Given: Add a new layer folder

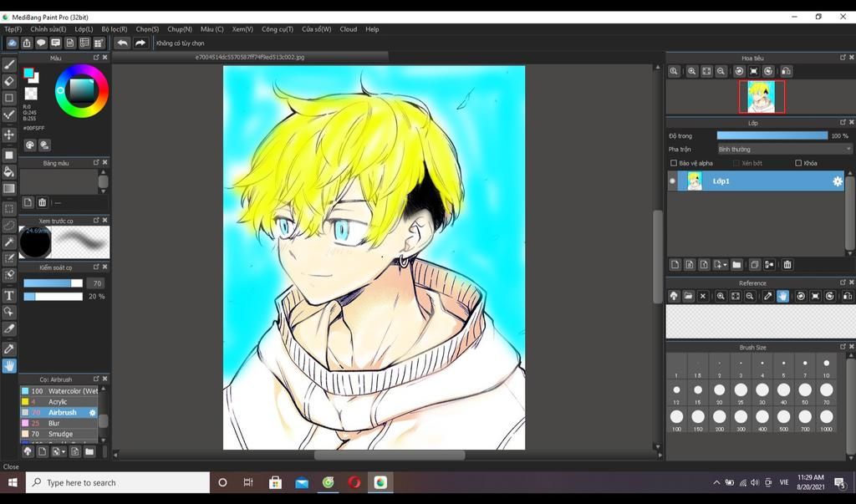Looking at the screenshot, I should [737, 265].
